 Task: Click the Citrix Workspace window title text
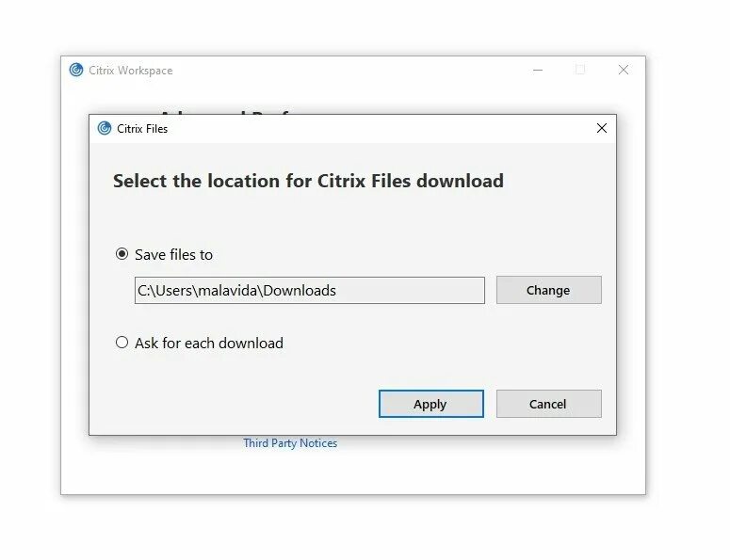click(130, 71)
